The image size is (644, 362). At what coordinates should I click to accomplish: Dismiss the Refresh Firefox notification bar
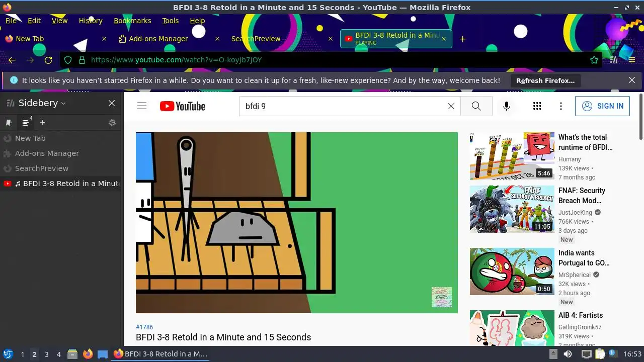tap(632, 80)
